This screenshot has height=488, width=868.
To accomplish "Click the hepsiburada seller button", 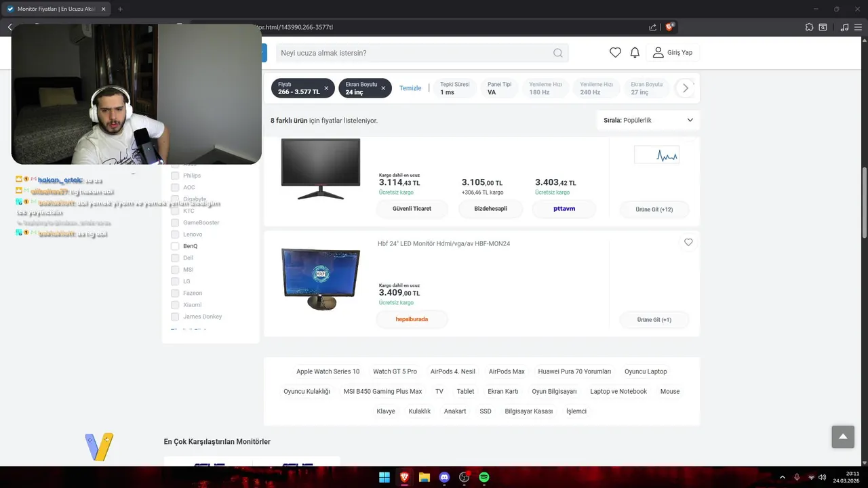I will [412, 319].
